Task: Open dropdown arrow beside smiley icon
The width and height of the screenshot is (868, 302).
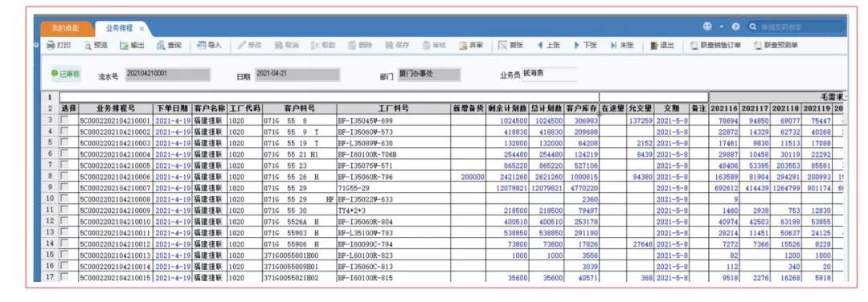Action: point(721,27)
